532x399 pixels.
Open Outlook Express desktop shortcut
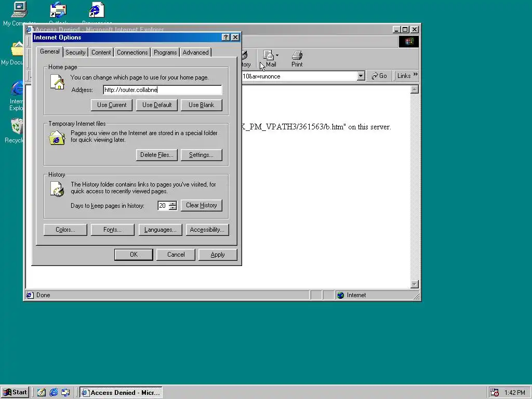tap(58, 9)
